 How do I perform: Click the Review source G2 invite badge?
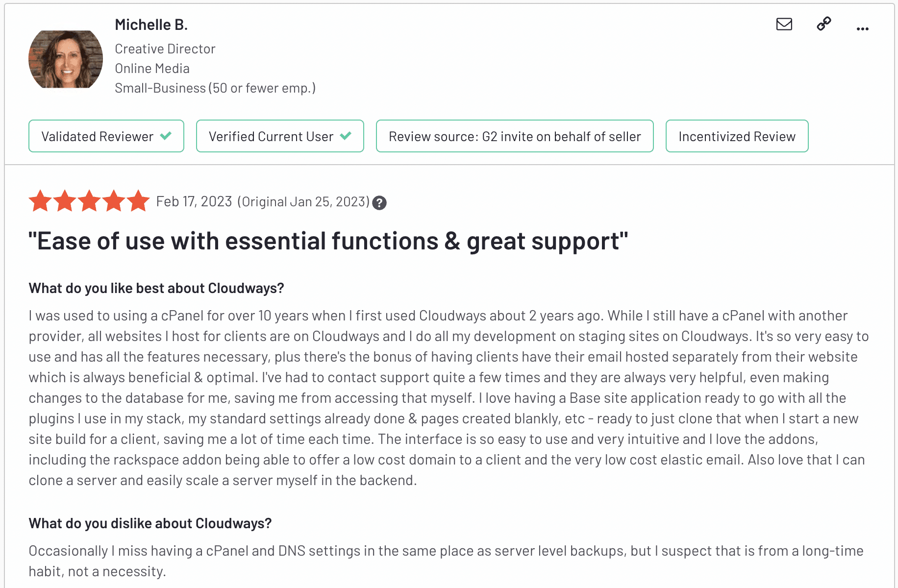(x=515, y=136)
